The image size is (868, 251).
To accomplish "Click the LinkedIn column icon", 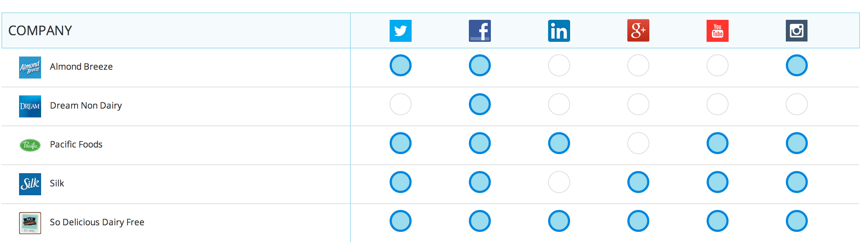I will pos(559,31).
